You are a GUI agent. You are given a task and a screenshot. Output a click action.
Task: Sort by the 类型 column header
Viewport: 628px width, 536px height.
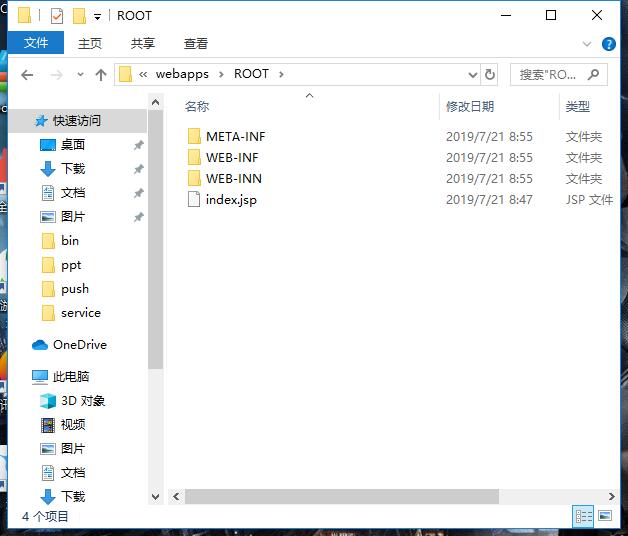578,107
